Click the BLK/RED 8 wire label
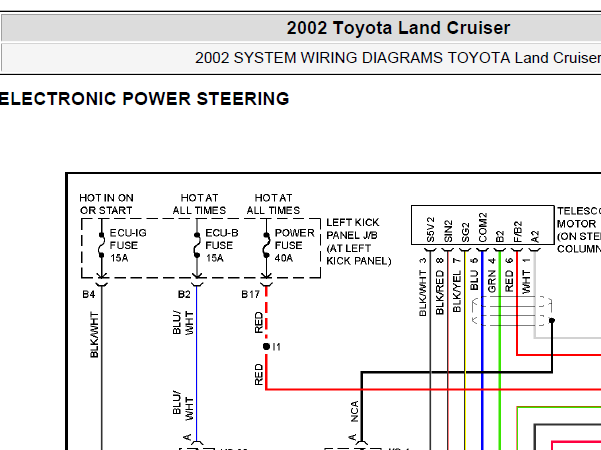This screenshot has width=601, height=450. point(440,286)
